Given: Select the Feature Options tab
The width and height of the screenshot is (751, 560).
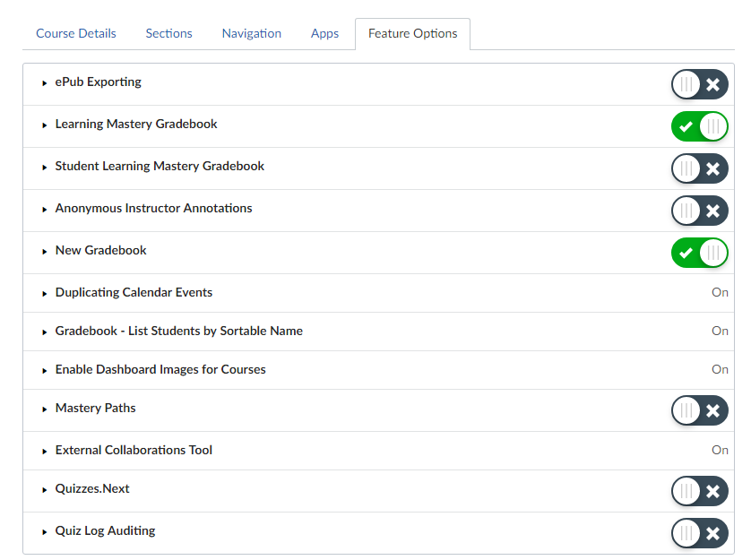Looking at the screenshot, I should click(x=412, y=33).
